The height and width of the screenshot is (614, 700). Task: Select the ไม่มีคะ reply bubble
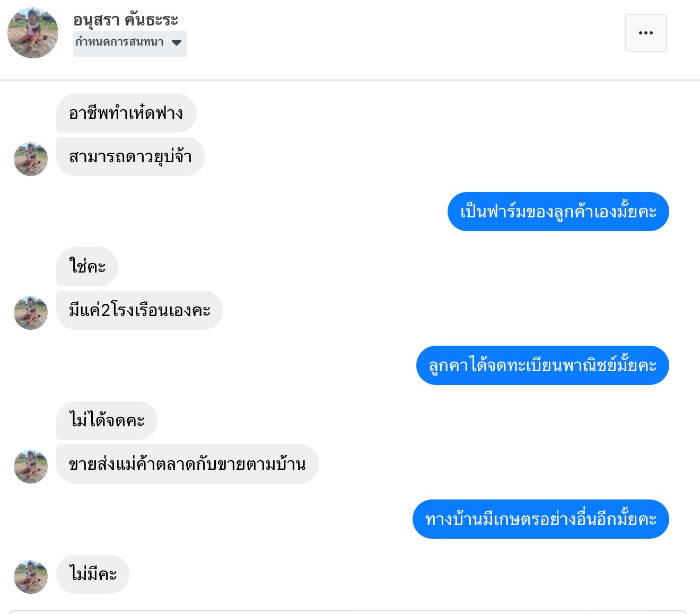click(93, 574)
